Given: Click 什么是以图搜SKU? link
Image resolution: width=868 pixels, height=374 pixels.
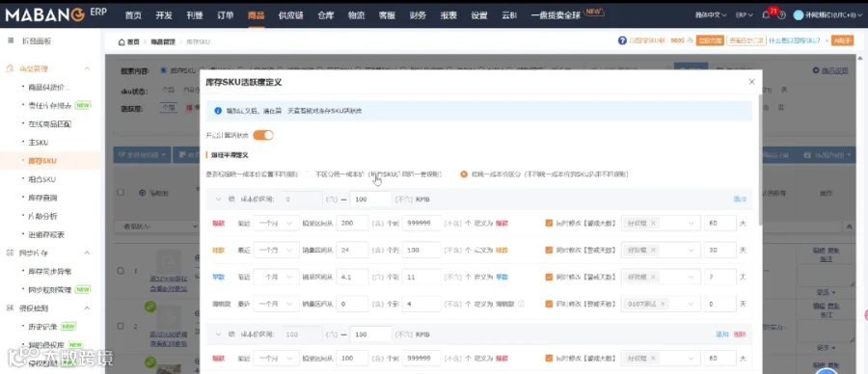Looking at the screenshot, I should [x=795, y=40].
